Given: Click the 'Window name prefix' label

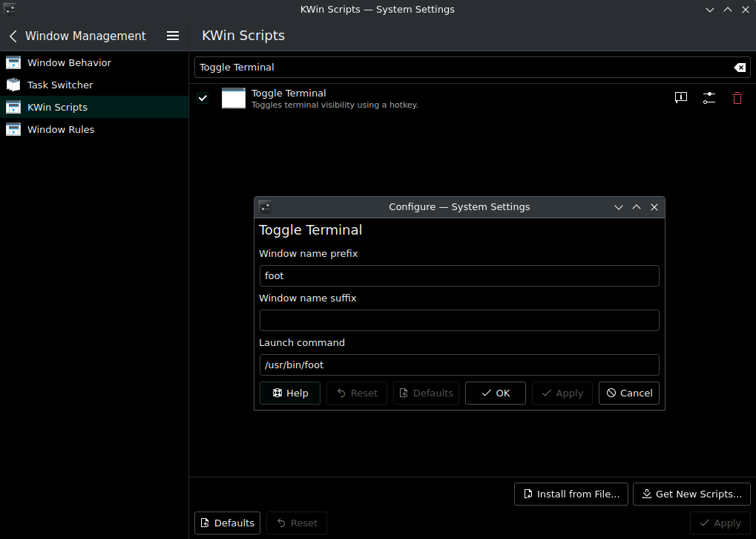Looking at the screenshot, I should pos(308,254).
